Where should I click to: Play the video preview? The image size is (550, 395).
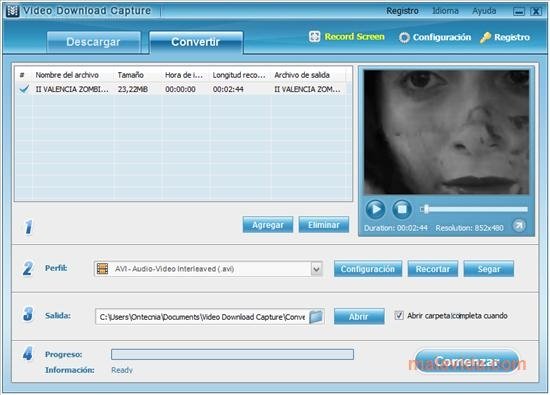click(x=375, y=209)
